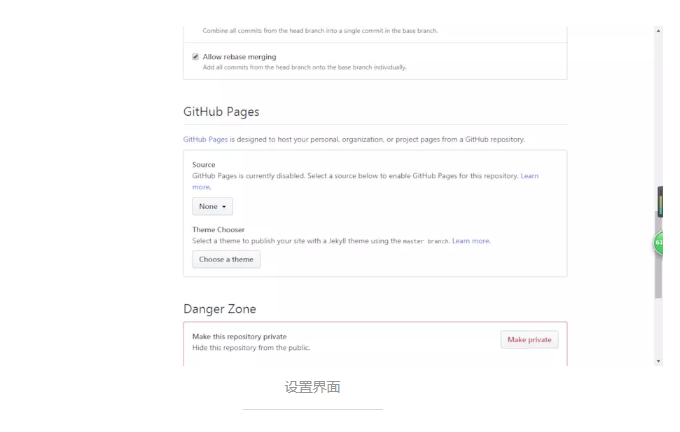Select the Danger Zone heading
Viewport: 680px width, 432px height.
click(220, 309)
